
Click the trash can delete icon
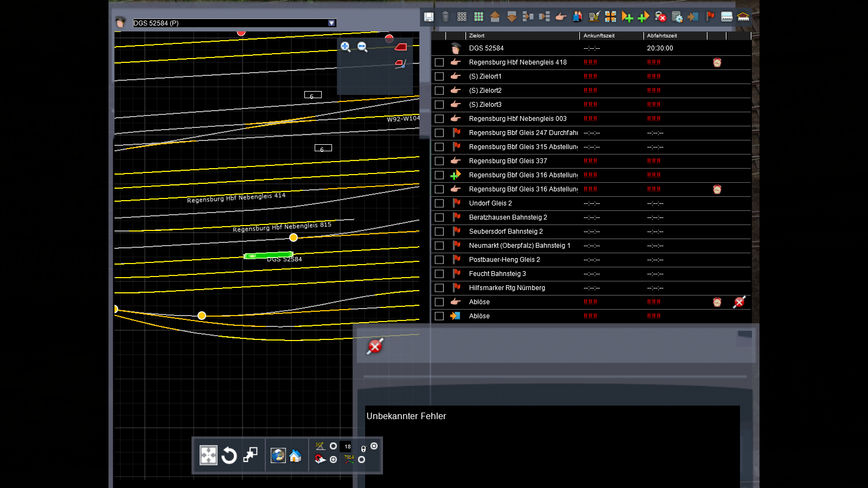coord(445,17)
